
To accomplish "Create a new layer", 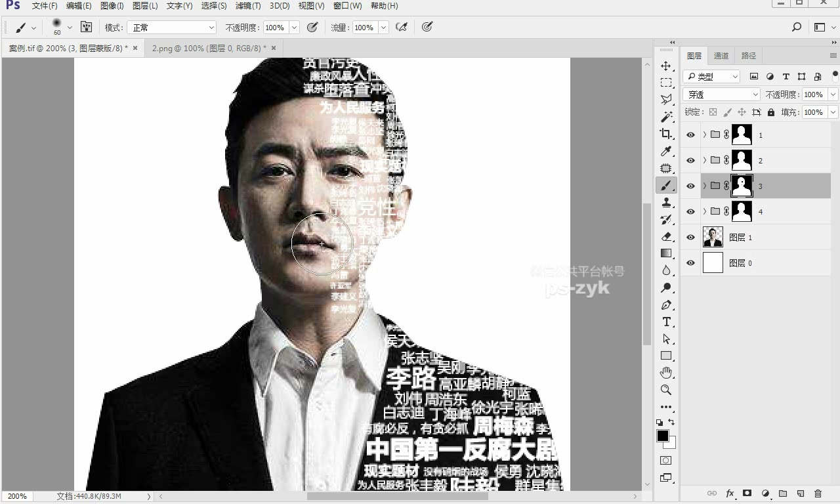I will tap(801, 493).
